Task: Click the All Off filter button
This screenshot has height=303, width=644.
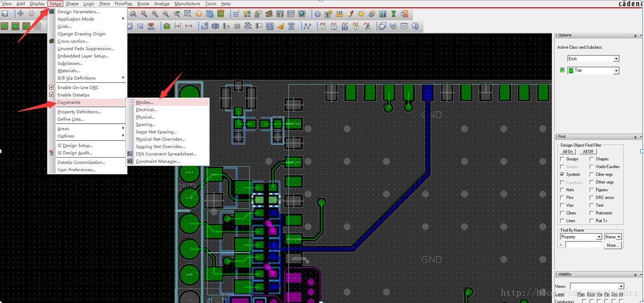Action: (x=588, y=151)
